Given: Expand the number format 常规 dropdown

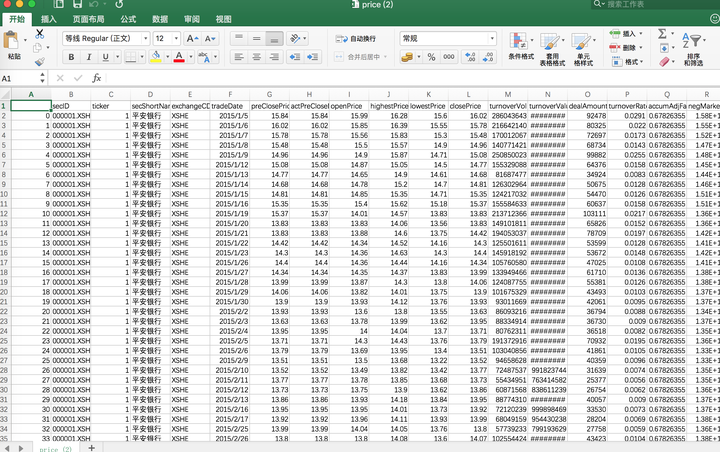Looking at the screenshot, I should (492, 39).
